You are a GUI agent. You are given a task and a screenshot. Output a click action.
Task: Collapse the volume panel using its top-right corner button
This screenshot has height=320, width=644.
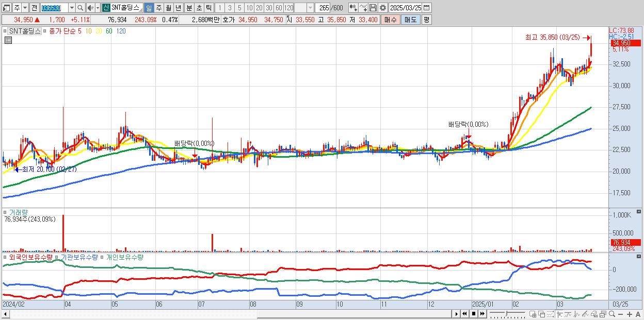[639, 212]
